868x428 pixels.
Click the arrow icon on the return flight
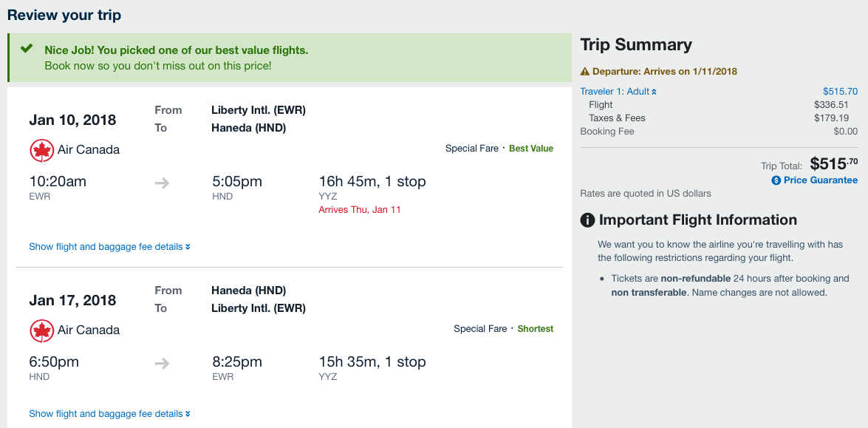162,363
